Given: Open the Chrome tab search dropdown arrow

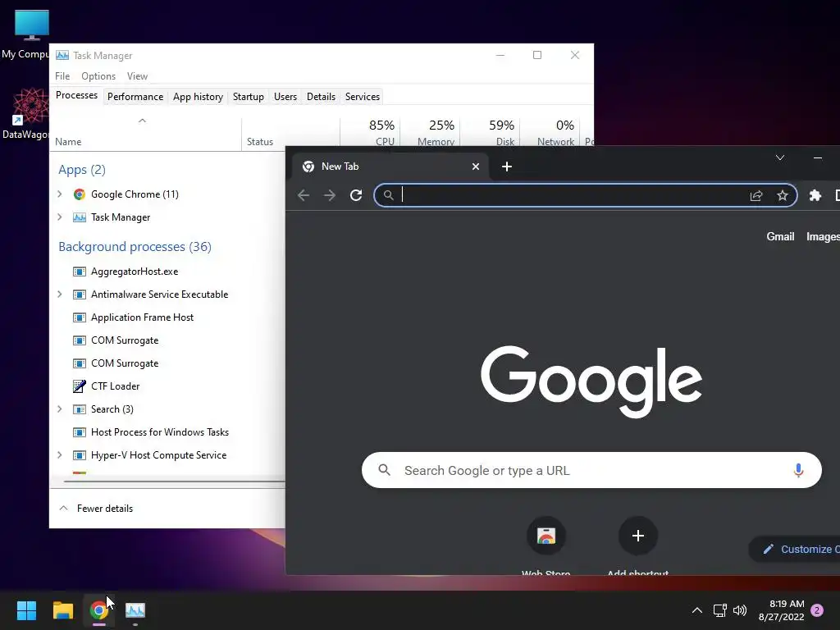Looking at the screenshot, I should [780, 157].
